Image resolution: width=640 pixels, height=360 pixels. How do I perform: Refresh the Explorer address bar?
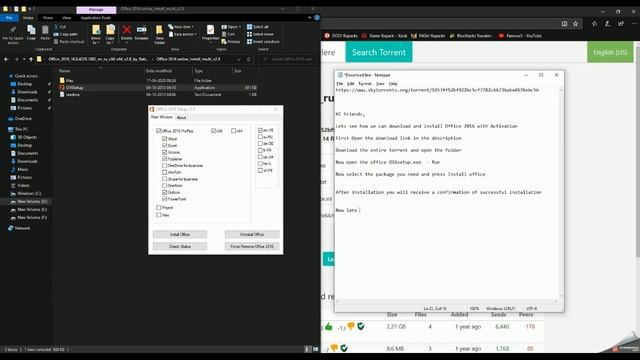click(249, 59)
